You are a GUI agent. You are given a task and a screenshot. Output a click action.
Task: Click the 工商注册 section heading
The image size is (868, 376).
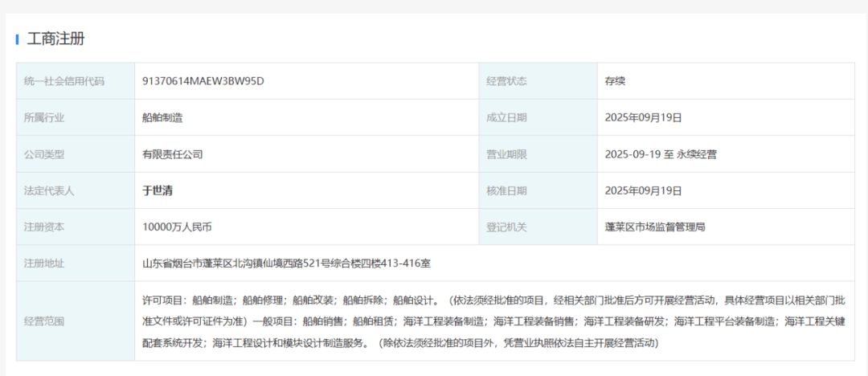[x=55, y=39]
